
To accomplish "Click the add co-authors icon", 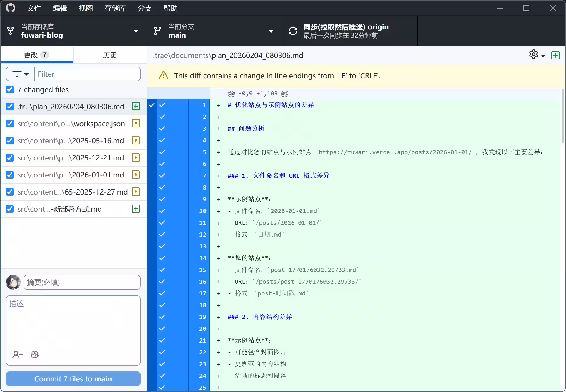I will pos(17,355).
